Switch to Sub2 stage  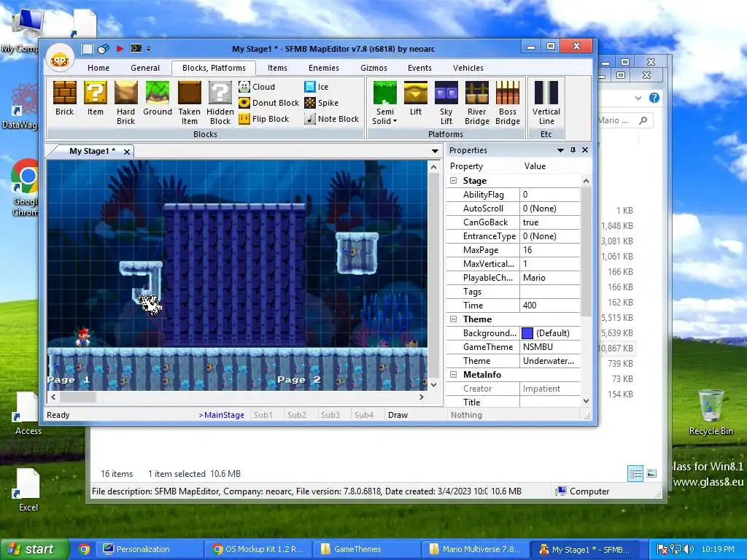pos(297,415)
